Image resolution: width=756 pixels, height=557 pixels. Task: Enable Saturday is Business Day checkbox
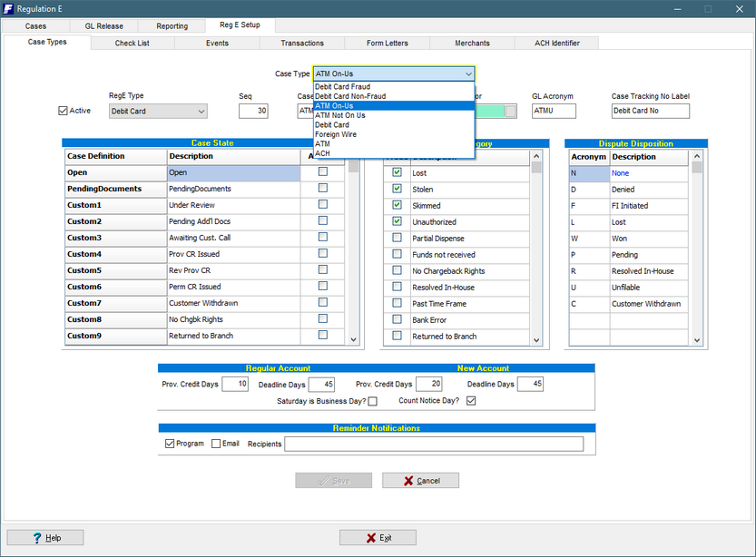373,401
